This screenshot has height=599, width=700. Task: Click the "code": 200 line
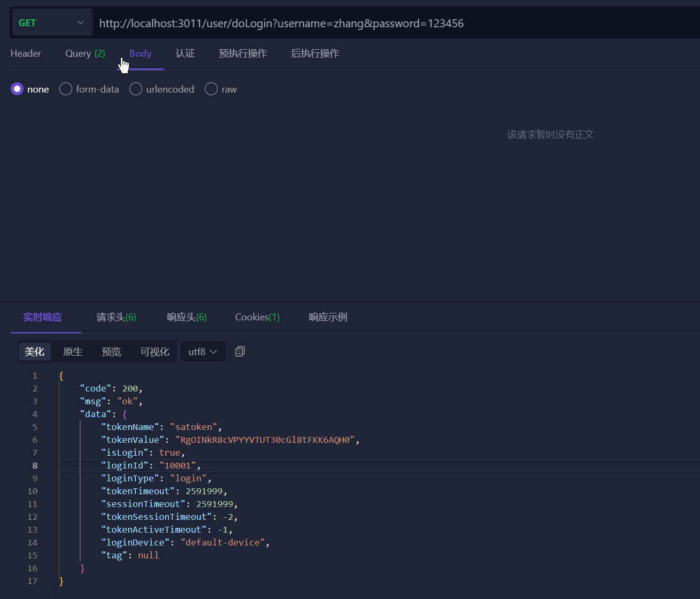111,388
